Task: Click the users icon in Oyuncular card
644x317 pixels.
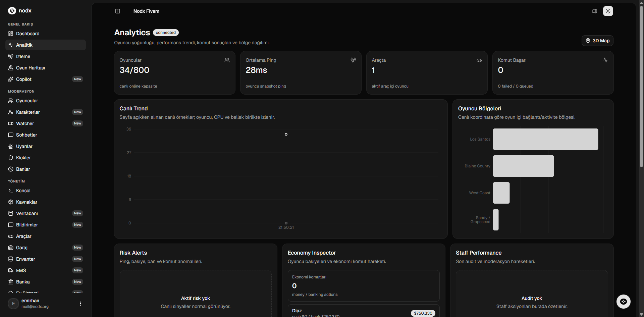Action: 227,60
